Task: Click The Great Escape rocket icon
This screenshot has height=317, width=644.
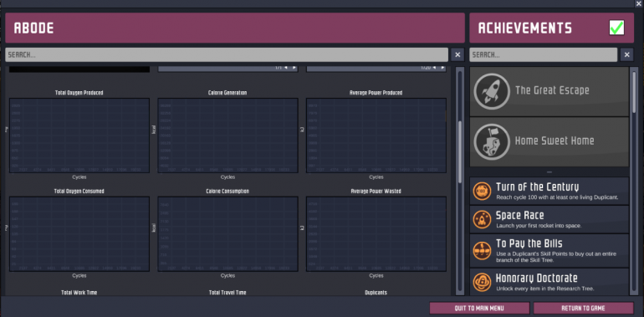Action: pos(492,91)
